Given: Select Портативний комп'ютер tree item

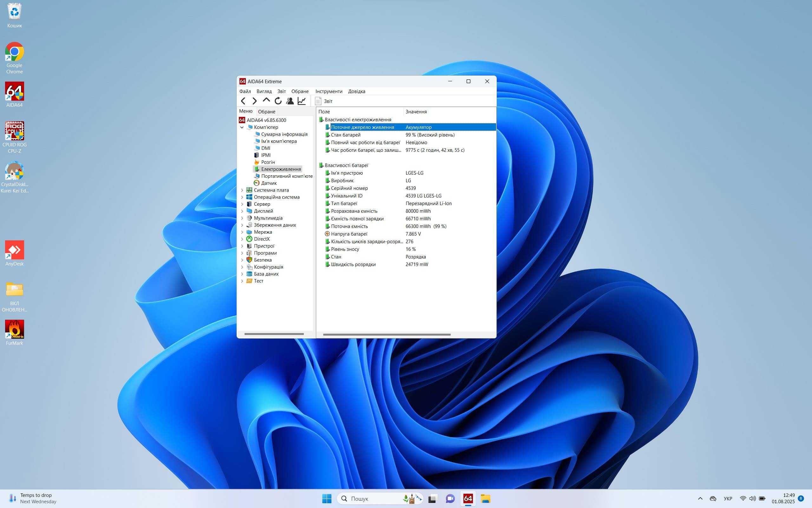Looking at the screenshot, I should [x=283, y=176].
